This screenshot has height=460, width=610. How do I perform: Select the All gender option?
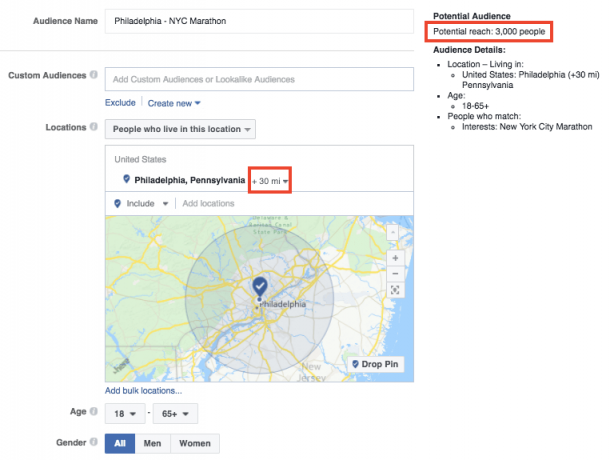tap(119, 442)
